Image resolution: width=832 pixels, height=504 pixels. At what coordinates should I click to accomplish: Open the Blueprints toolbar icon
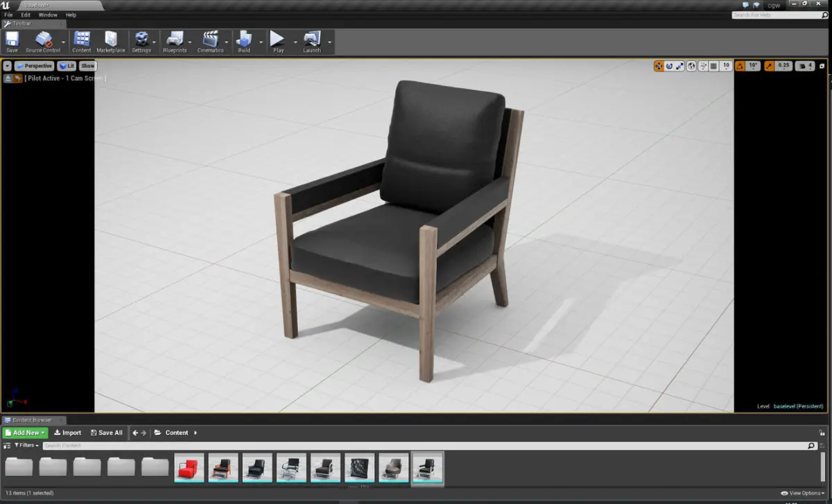175,42
